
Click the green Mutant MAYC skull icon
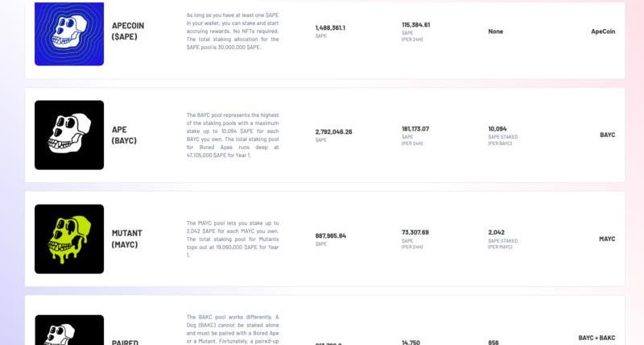(69, 239)
